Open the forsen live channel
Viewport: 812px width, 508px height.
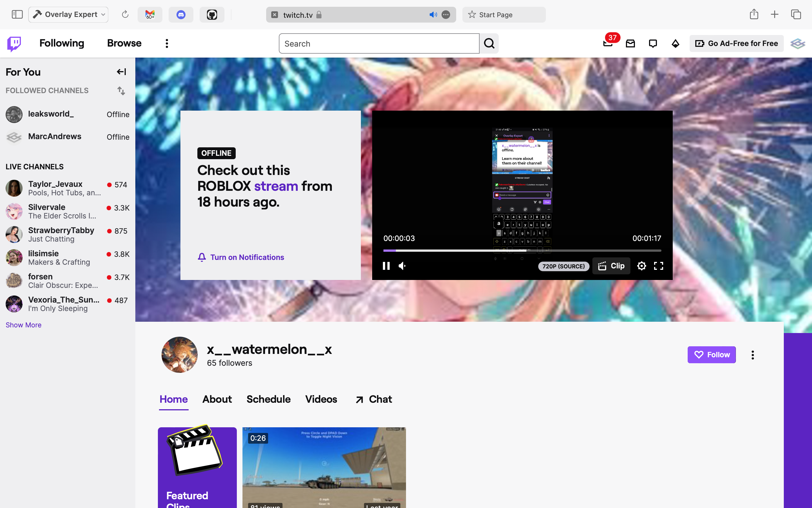tap(67, 281)
